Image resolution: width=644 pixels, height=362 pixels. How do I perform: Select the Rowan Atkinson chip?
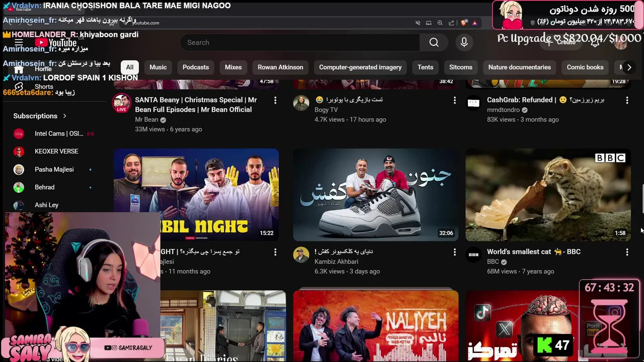280,67
